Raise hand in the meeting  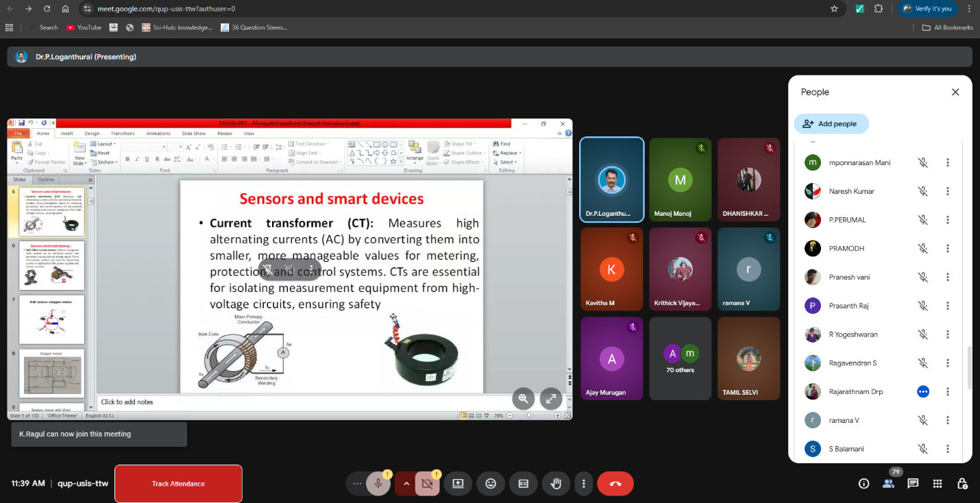pos(556,484)
